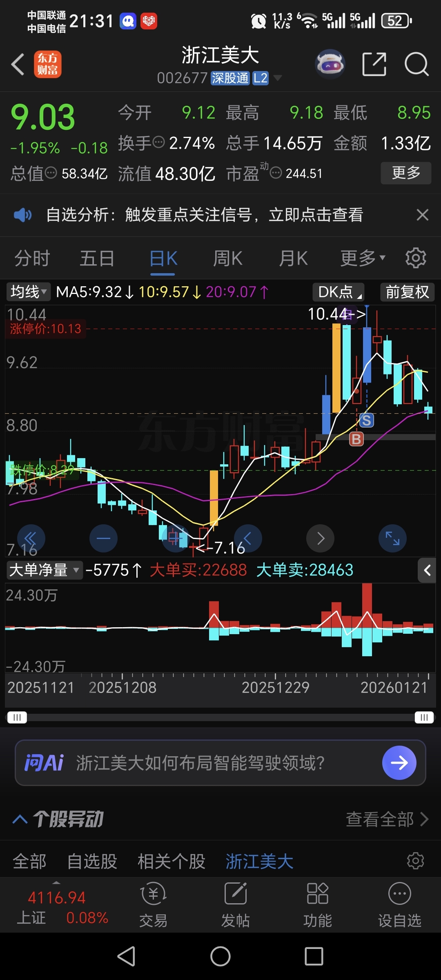This screenshot has height=980, width=441.
Task: Expand stock switch triangle next to L2
Action: pos(278,78)
